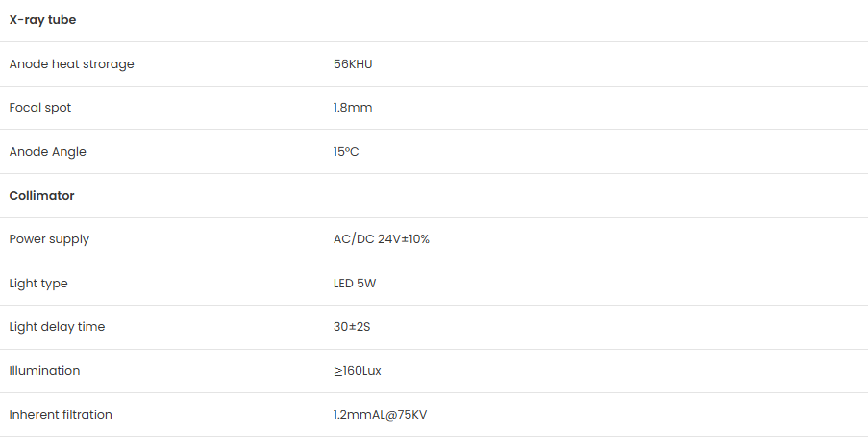Click the 30±2S delay value
The image size is (868, 447).
click(x=352, y=327)
